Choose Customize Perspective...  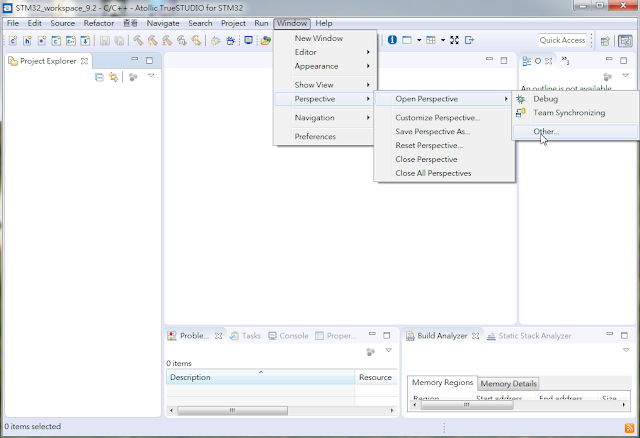pos(444,118)
